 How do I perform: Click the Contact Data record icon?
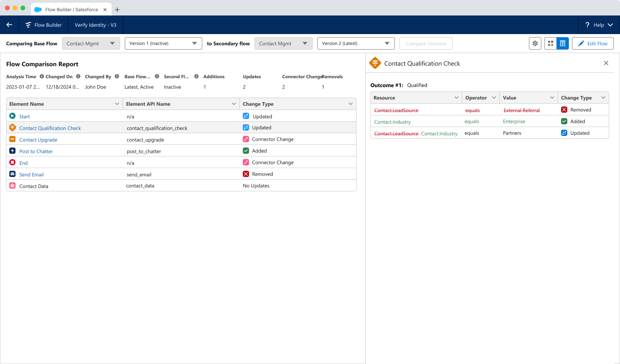pyautogui.click(x=12, y=185)
